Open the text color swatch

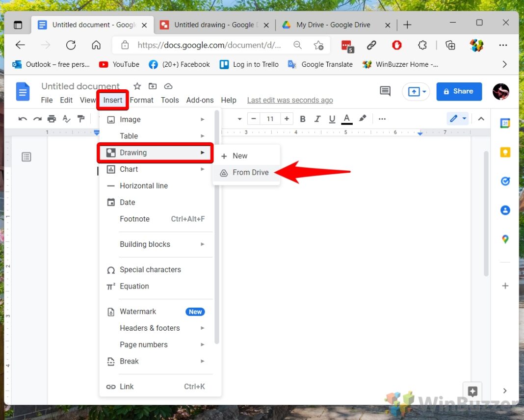pyautogui.click(x=346, y=118)
